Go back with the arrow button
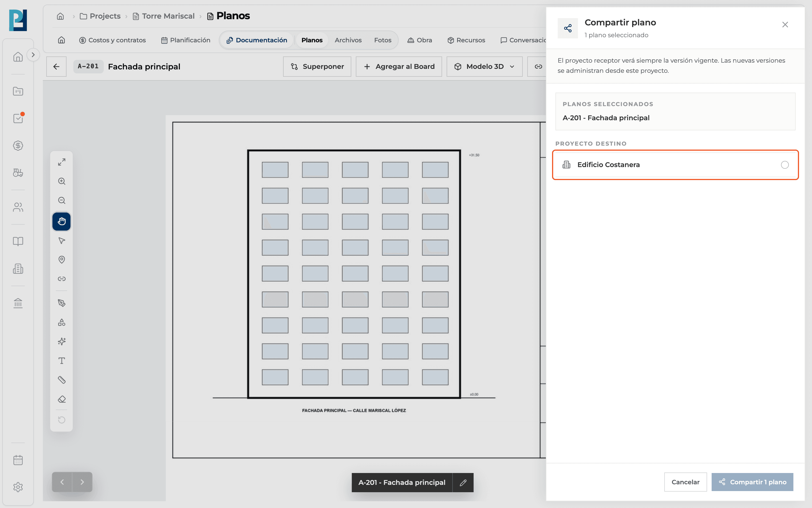812x508 pixels. [x=56, y=67]
